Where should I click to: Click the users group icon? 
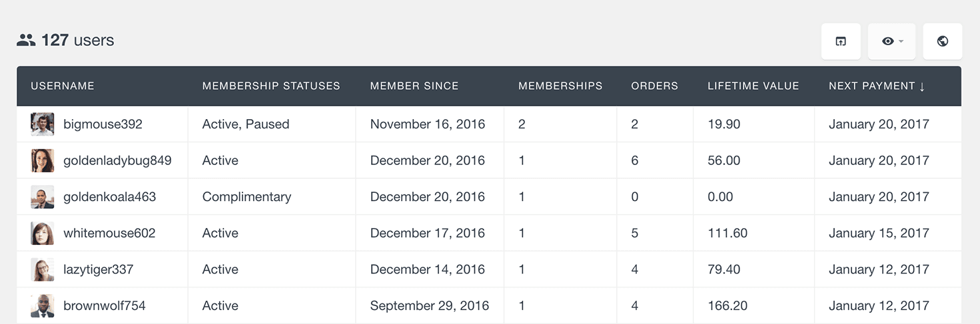click(26, 41)
